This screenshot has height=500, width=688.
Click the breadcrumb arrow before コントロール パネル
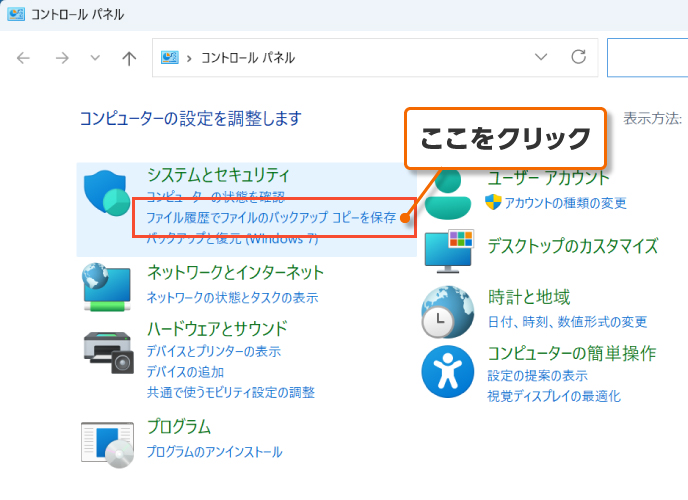tap(189, 58)
